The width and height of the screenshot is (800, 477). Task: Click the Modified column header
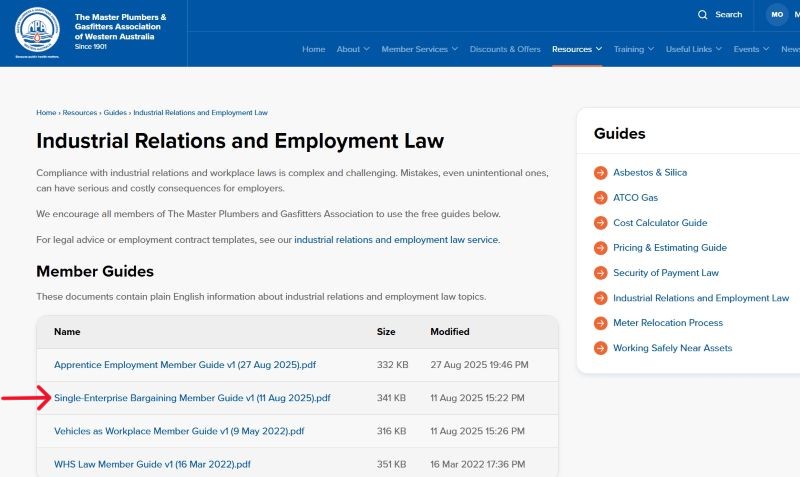pyautogui.click(x=449, y=332)
